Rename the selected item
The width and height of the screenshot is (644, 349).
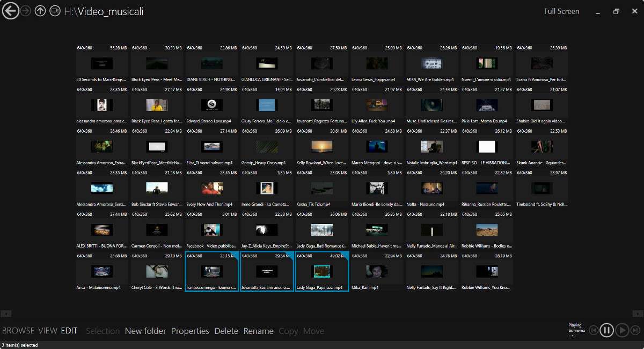tap(258, 331)
